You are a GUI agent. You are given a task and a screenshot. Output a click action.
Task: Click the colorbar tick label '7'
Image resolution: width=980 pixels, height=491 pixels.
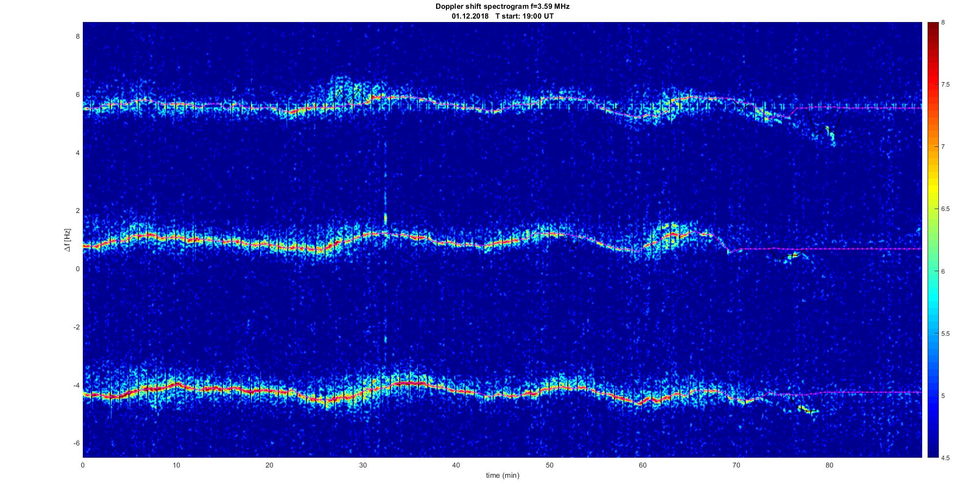943,147
